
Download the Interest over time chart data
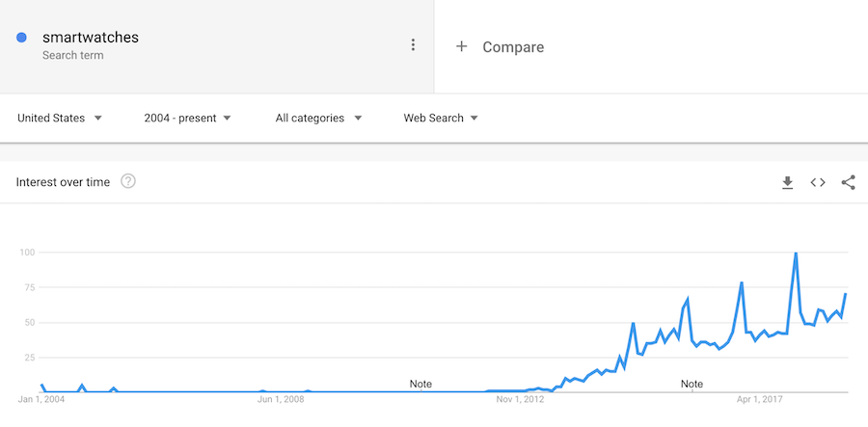(x=787, y=182)
